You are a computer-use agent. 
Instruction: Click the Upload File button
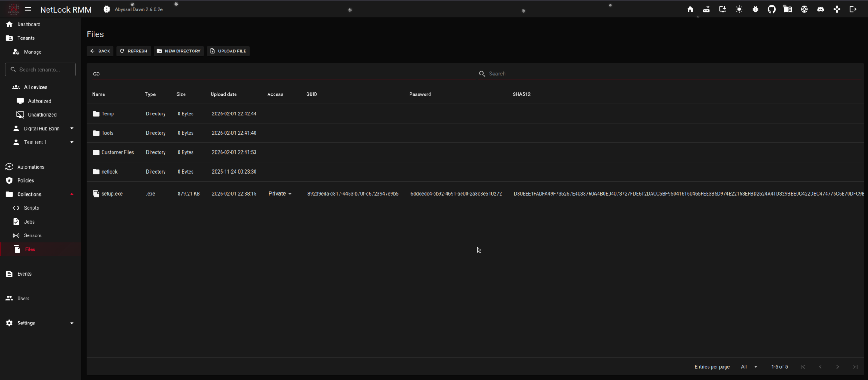pos(228,51)
